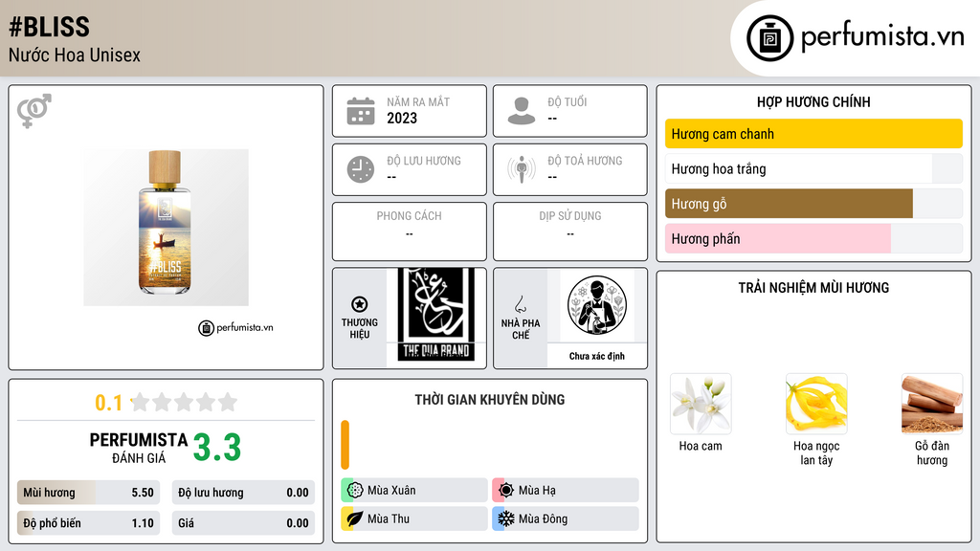The height and width of the screenshot is (551, 980).
Task: Click the clock icon for Độ lưu hương
Action: tap(361, 169)
